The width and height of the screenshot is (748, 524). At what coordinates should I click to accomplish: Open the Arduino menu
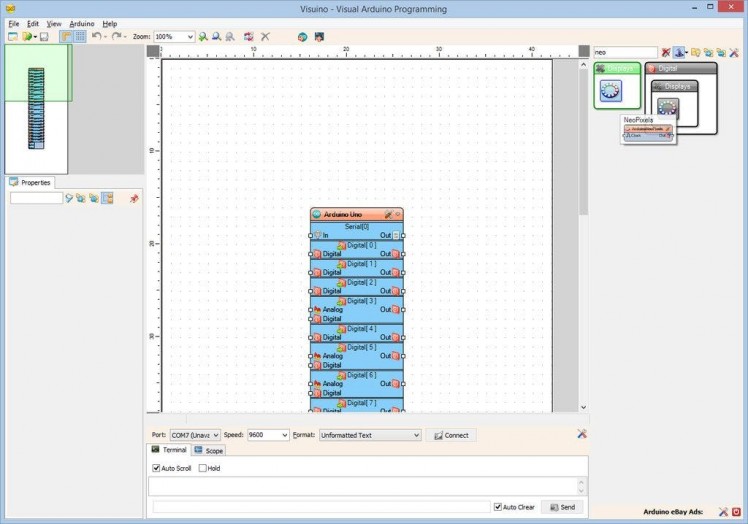[x=82, y=23]
